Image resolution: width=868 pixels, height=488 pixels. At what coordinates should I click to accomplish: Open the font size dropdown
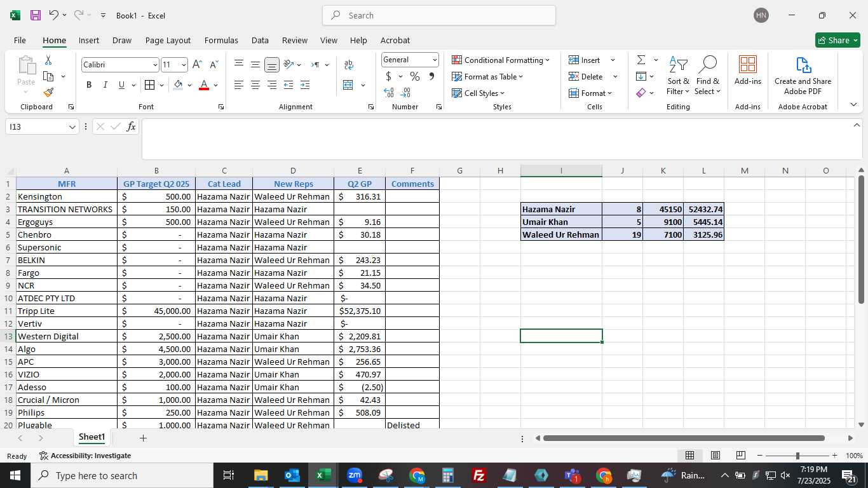coord(184,65)
